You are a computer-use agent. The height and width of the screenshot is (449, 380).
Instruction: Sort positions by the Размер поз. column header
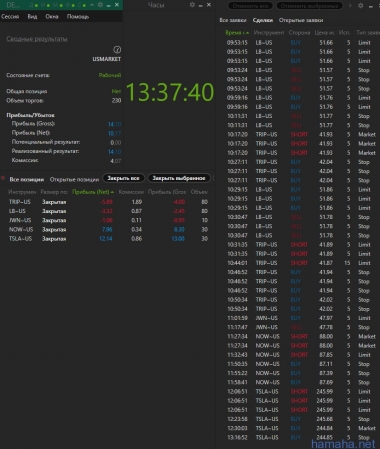(54, 192)
